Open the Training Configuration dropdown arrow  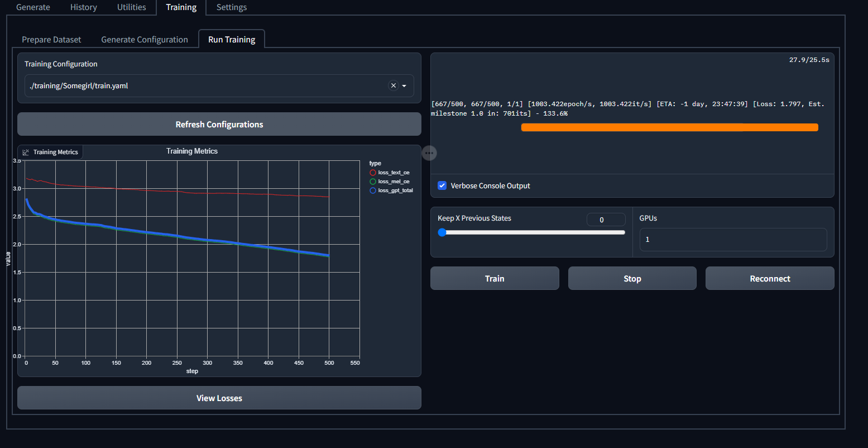pyautogui.click(x=404, y=86)
